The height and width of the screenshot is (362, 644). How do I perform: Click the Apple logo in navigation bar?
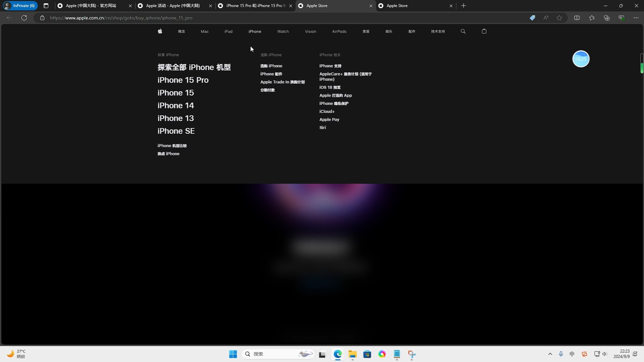click(x=160, y=31)
